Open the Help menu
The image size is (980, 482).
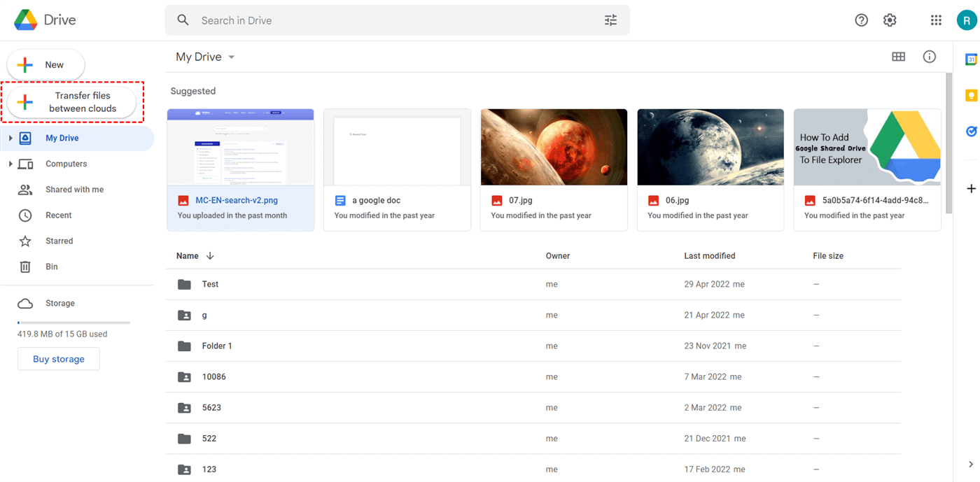click(x=861, y=20)
